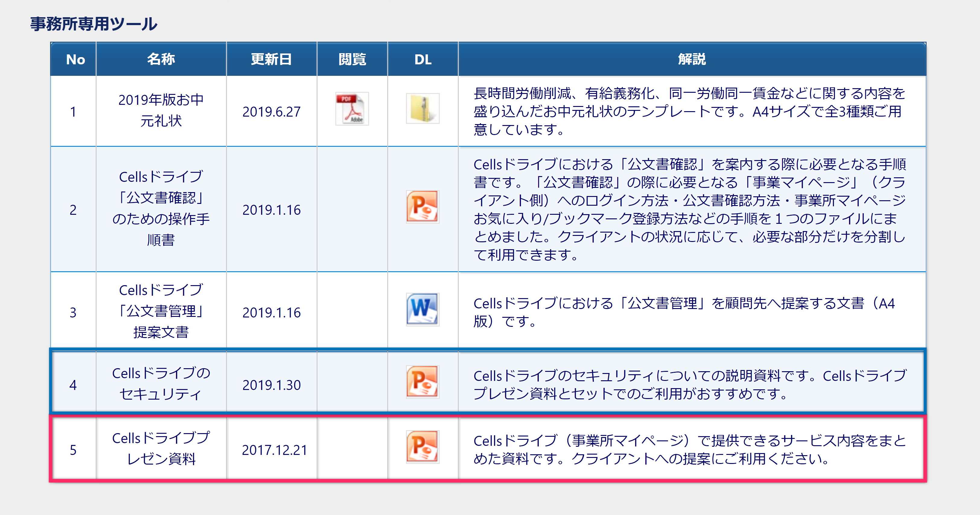Click the description about 事業所マイページ サービス内容
Screen dimensions: 980x515
690,449
